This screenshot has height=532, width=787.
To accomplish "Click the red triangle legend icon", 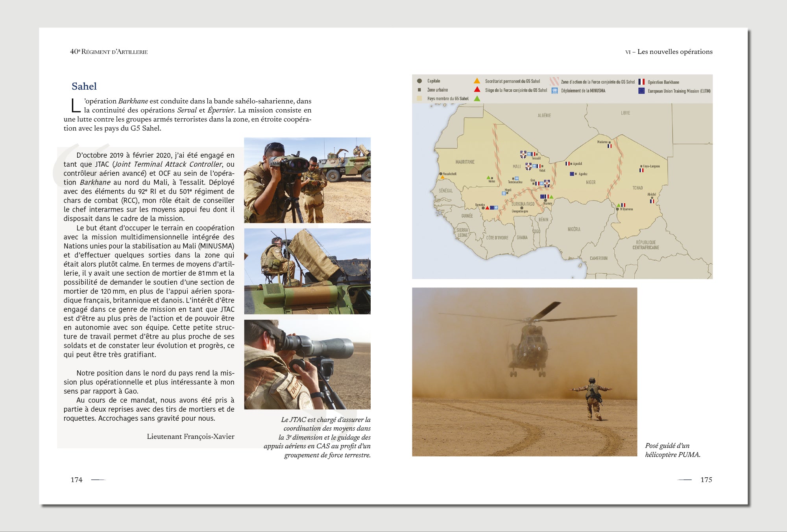I will (x=477, y=90).
